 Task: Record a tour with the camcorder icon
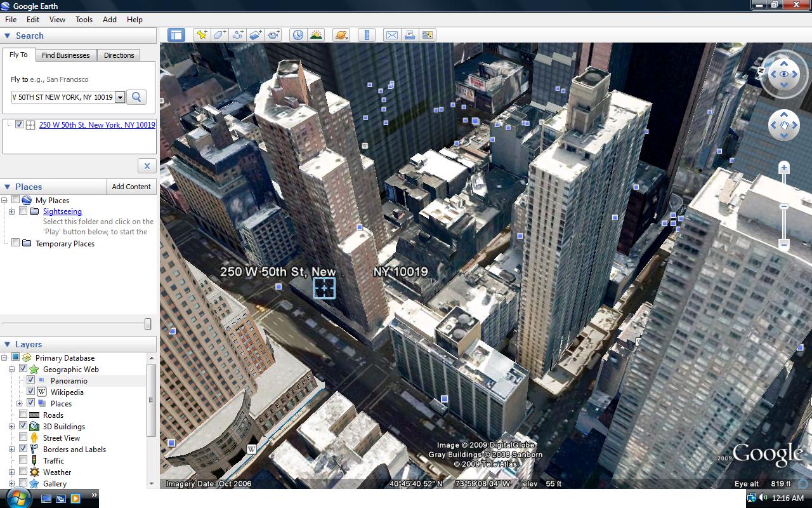point(273,35)
